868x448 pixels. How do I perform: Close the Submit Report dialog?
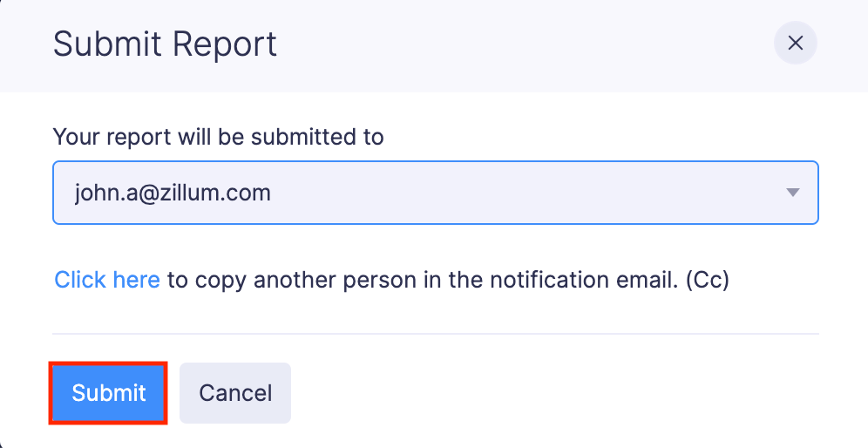[x=795, y=44]
